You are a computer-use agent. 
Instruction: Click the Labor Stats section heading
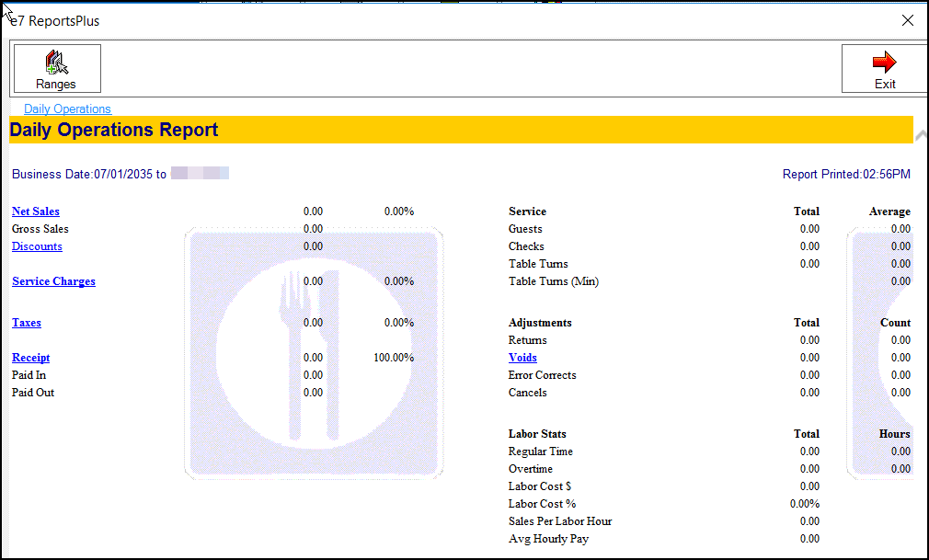click(x=537, y=434)
